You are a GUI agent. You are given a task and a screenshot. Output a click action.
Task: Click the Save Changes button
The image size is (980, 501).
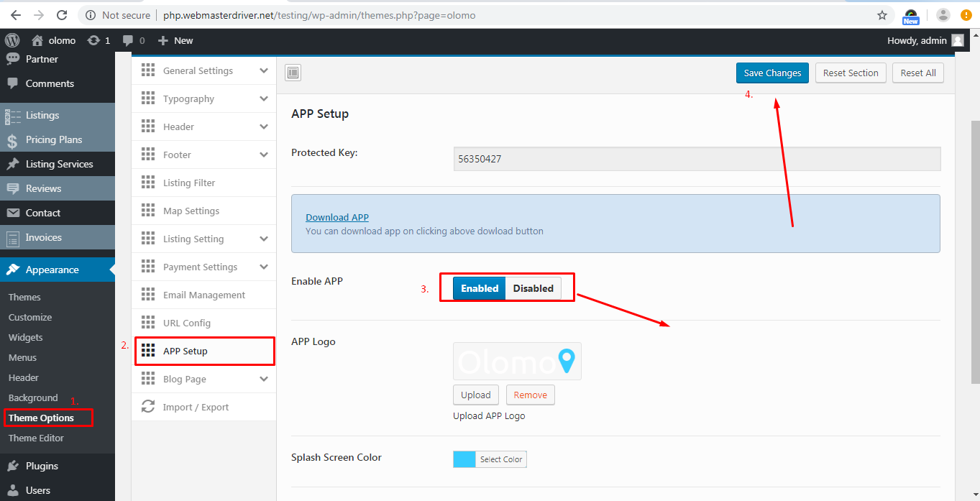[x=772, y=73]
